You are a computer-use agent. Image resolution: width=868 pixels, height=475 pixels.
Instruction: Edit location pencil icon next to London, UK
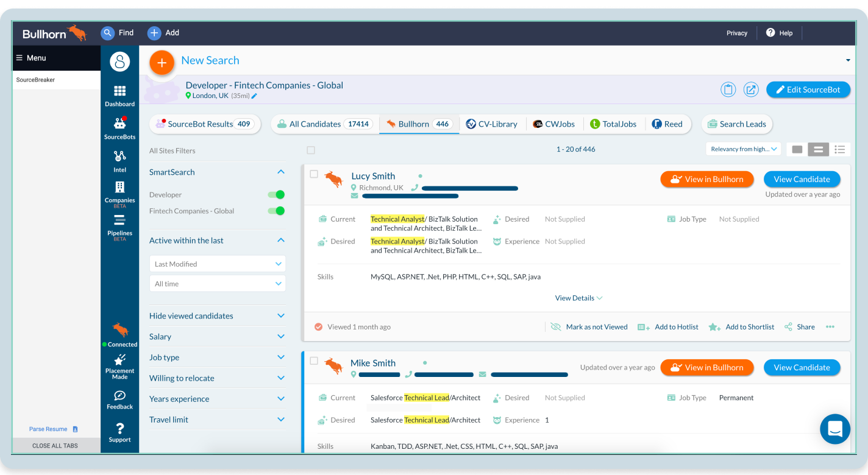[254, 96]
